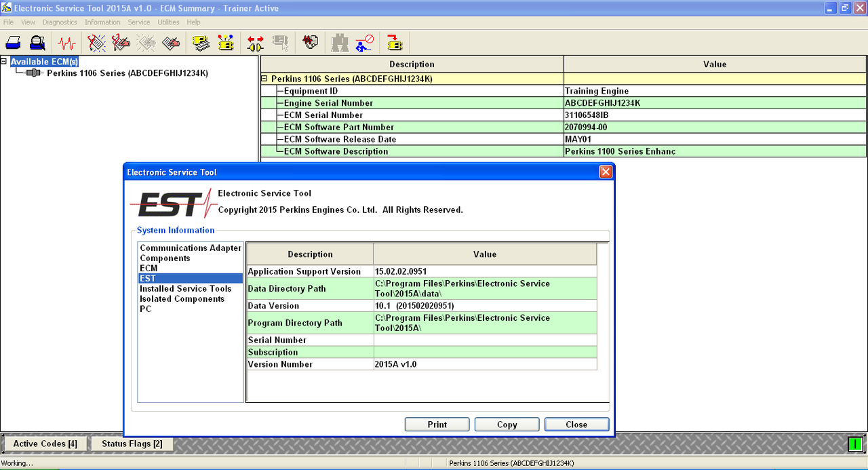
Task: Collapse Perkins 1106 Series row in summary table
Action: click(x=265, y=79)
